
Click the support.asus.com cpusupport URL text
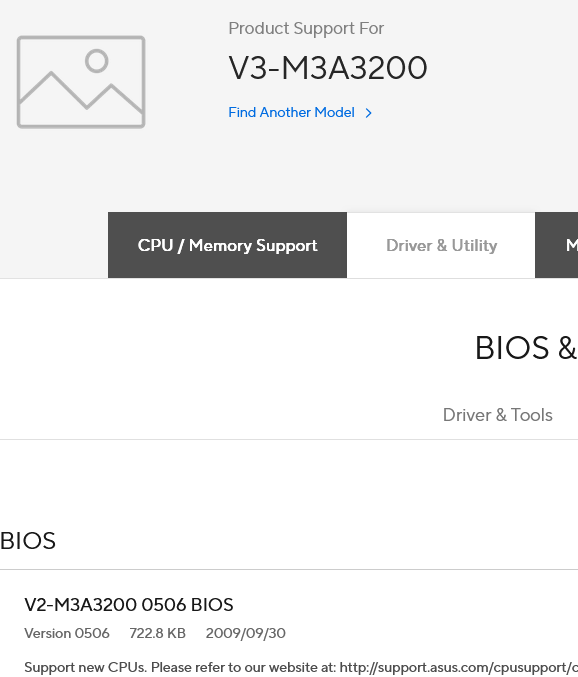coord(459,668)
